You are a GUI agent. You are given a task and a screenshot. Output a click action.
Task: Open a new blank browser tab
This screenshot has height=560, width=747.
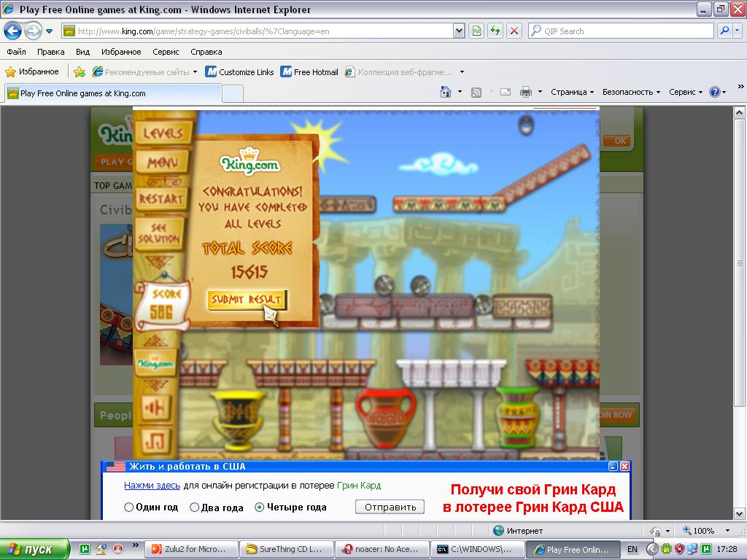point(233,93)
